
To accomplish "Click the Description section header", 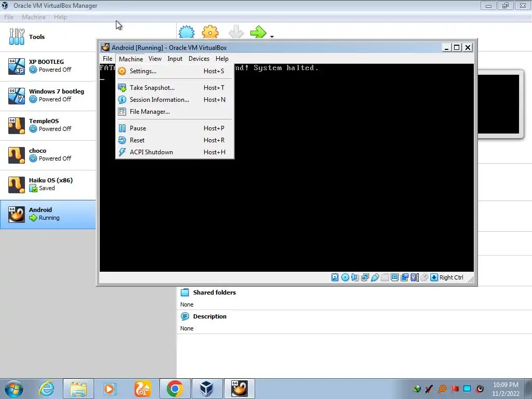I will click(x=210, y=316).
